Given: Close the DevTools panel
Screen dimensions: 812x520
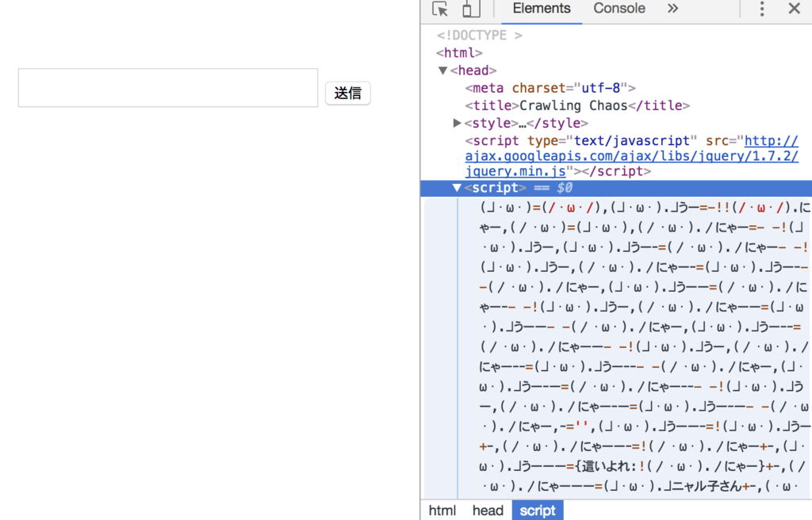Looking at the screenshot, I should click(x=794, y=8).
